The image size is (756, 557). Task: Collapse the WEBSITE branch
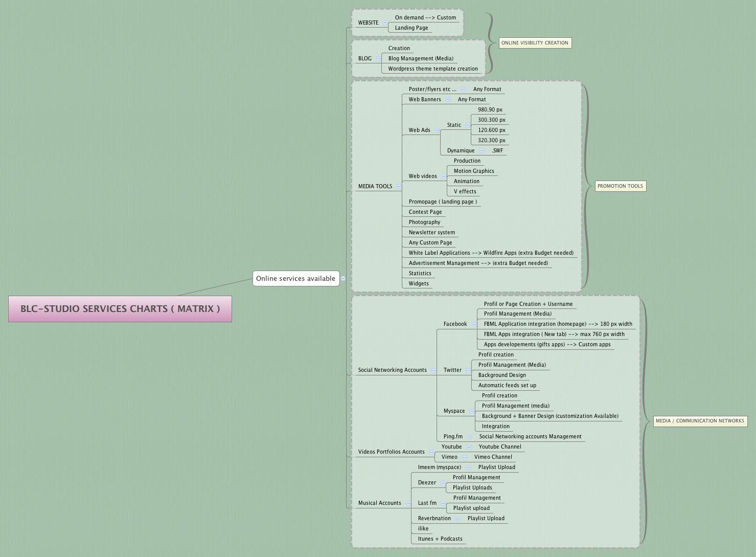pos(385,23)
